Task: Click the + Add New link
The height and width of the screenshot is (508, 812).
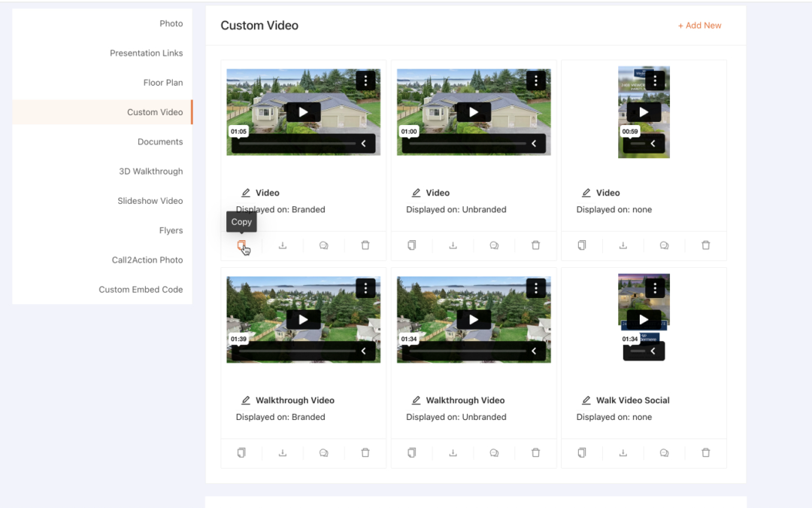Action: click(700, 25)
